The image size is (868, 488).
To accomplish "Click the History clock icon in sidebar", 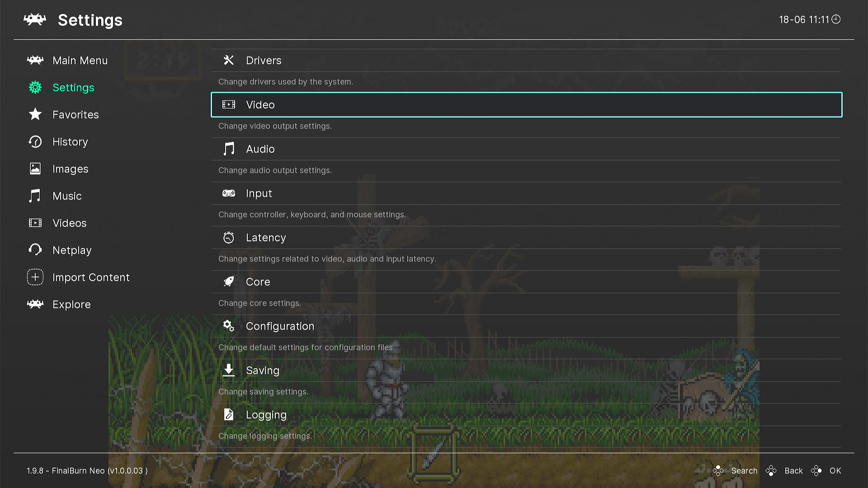I will pos(35,142).
